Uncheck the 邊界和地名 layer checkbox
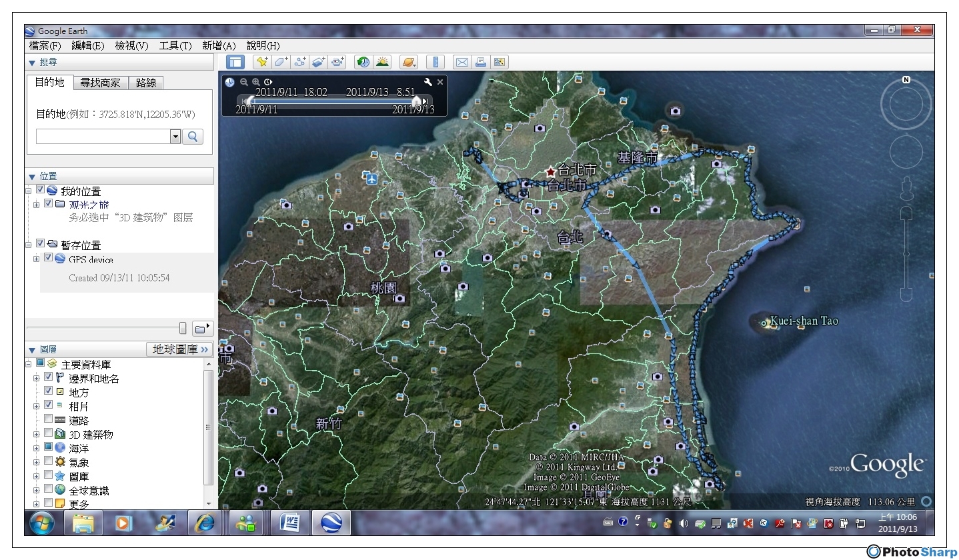This screenshot has width=959, height=560. [49, 377]
